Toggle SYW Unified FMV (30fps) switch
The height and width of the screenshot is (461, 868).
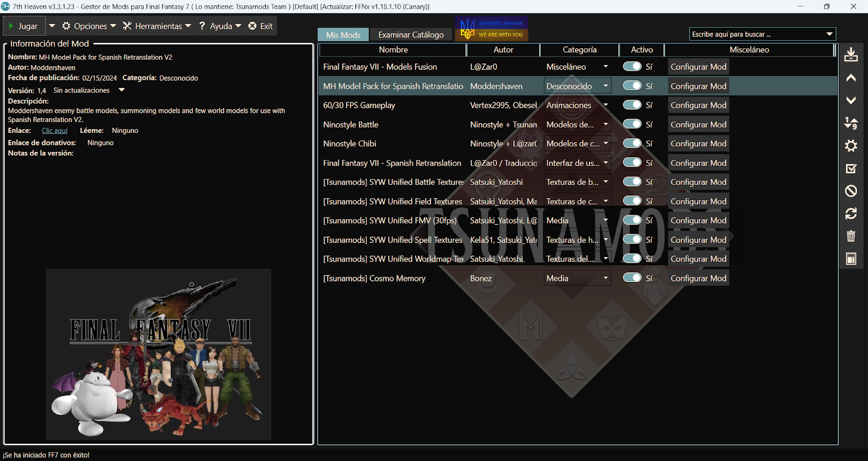point(632,220)
